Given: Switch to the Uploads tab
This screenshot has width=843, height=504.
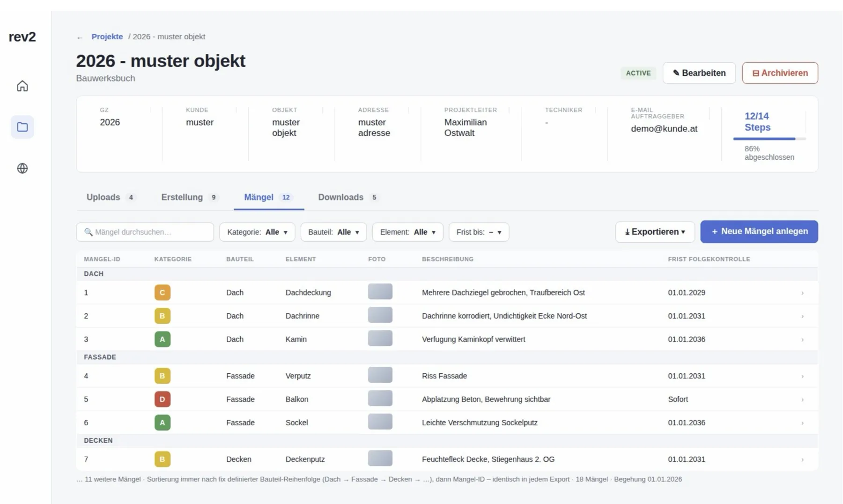Looking at the screenshot, I should (111, 197).
